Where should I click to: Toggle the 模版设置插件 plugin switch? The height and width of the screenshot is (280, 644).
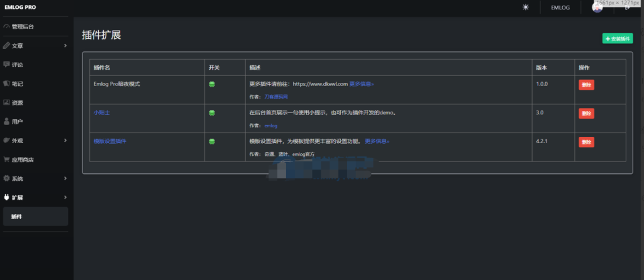pos(212,141)
